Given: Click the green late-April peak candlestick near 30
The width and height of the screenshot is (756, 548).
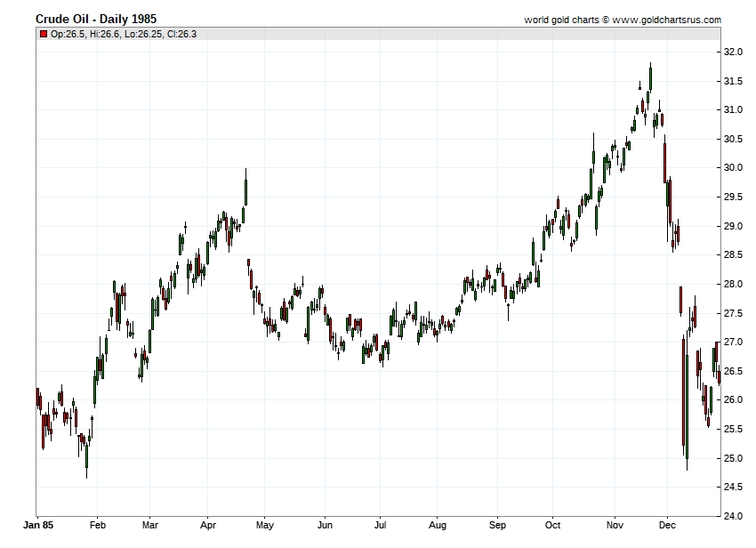Looking at the screenshot, I should pos(245,191).
